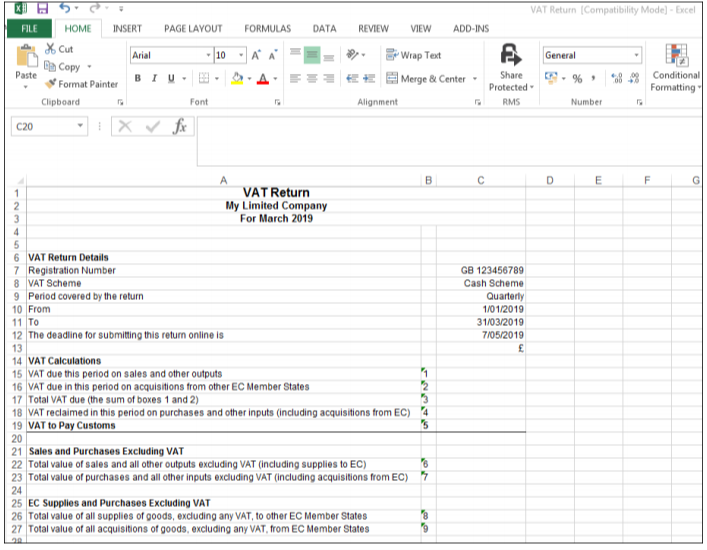Toggle Bold formatting
Viewport: 707px width, 550px height.
point(138,78)
